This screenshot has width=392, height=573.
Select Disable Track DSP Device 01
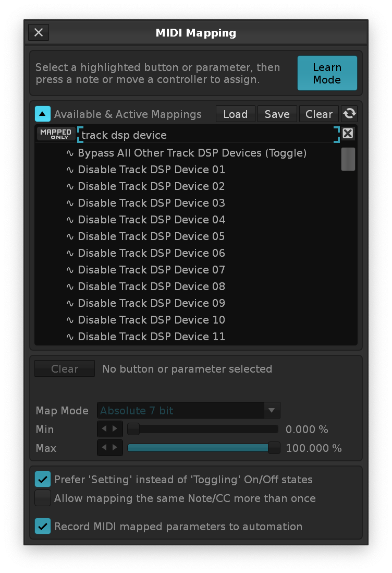[x=151, y=170]
